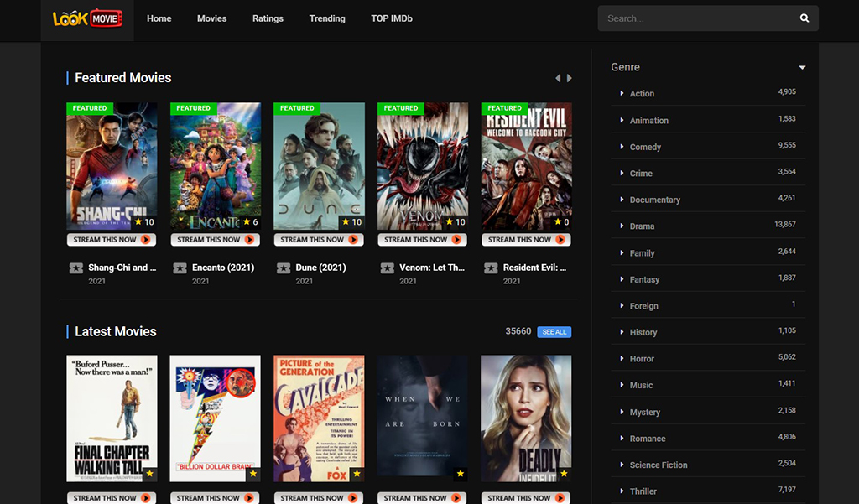
Task: Click star badge on When We Are Born poster
Action: click(x=461, y=474)
